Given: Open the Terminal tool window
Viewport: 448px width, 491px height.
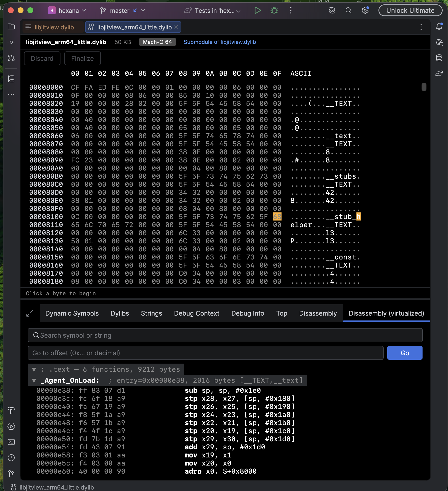Looking at the screenshot, I should tap(11, 442).
